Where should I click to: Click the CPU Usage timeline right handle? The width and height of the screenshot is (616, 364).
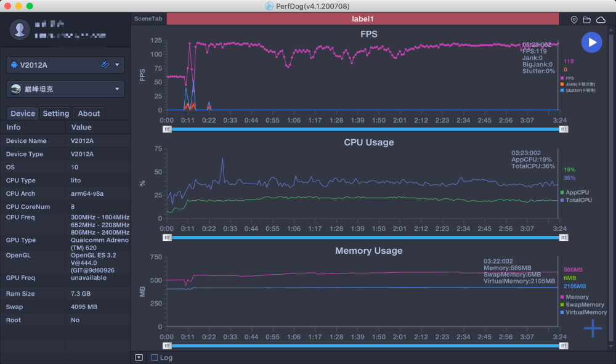[x=564, y=238]
